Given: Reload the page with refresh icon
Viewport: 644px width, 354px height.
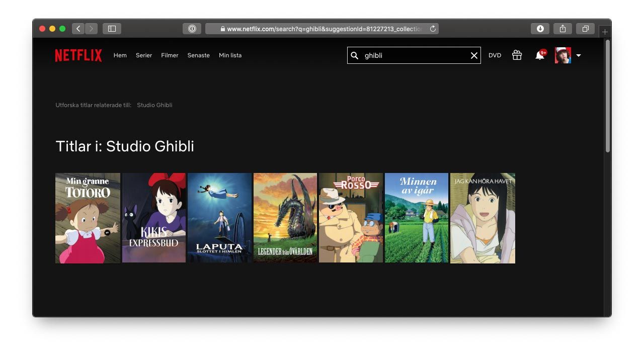Looking at the screenshot, I should pyautogui.click(x=433, y=29).
